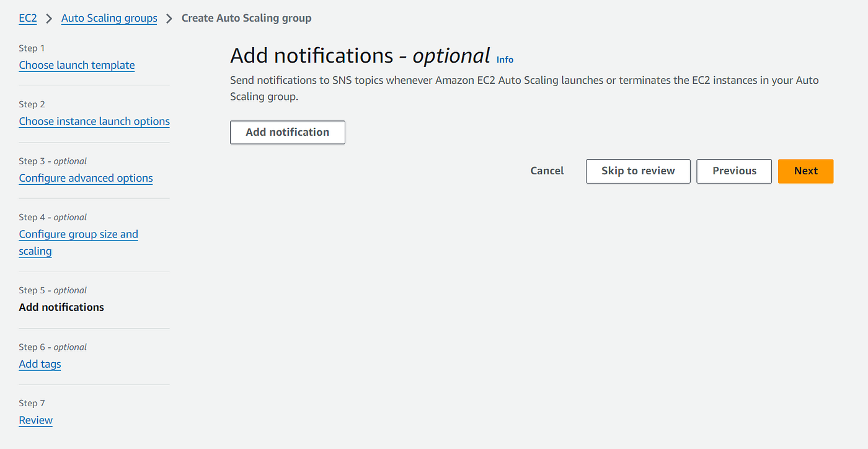Select the current Add notifications step

point(61,307)
